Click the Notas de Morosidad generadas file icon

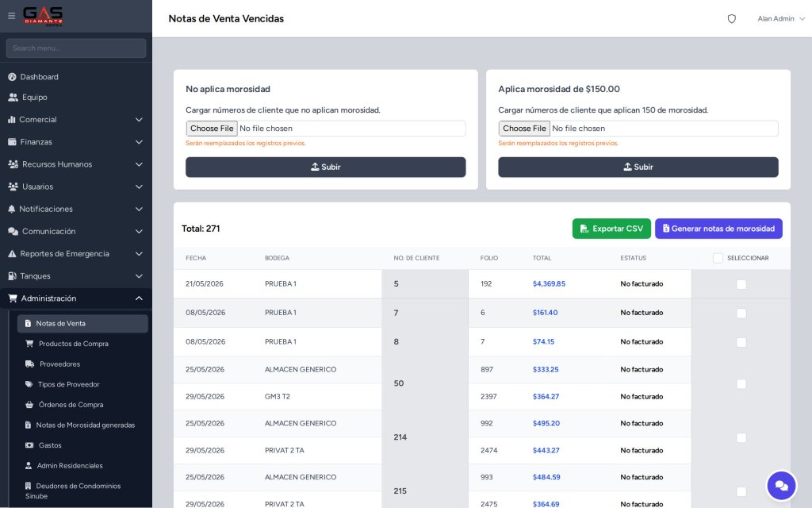(28, 425)
